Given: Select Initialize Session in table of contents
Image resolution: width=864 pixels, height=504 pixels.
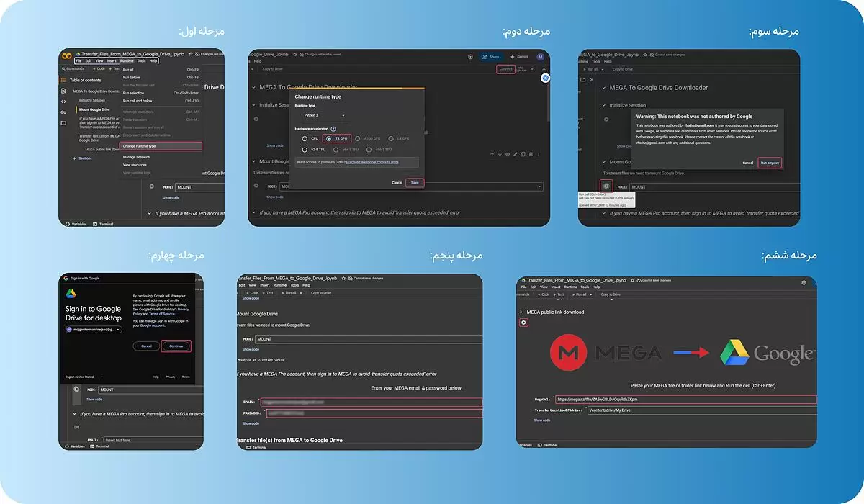Looking at the screenshot, I should tap(91, 100).
